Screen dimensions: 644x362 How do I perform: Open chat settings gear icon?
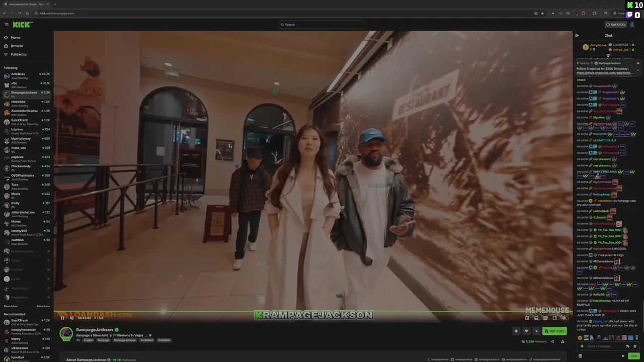click(623, 356)
